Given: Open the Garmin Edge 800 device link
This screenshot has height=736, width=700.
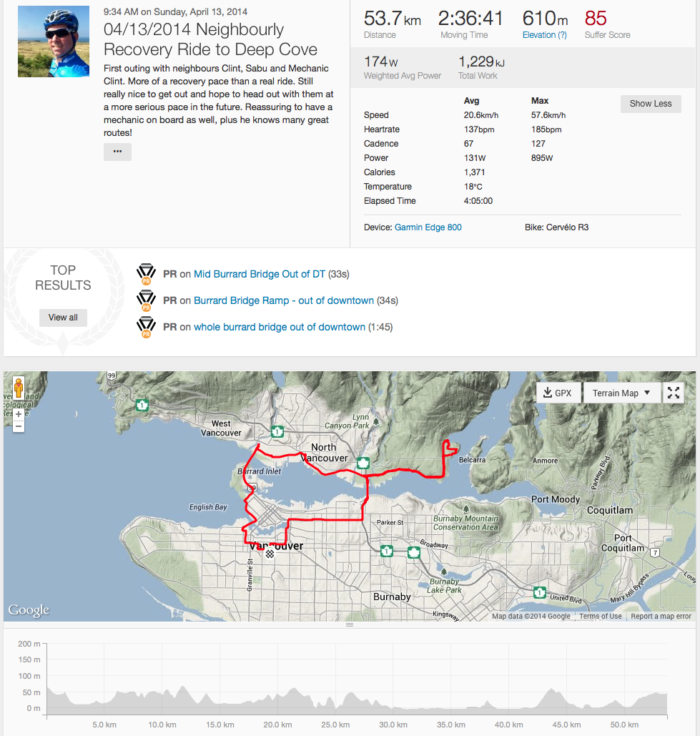Looking at the screenshot, I should point(428,227).
